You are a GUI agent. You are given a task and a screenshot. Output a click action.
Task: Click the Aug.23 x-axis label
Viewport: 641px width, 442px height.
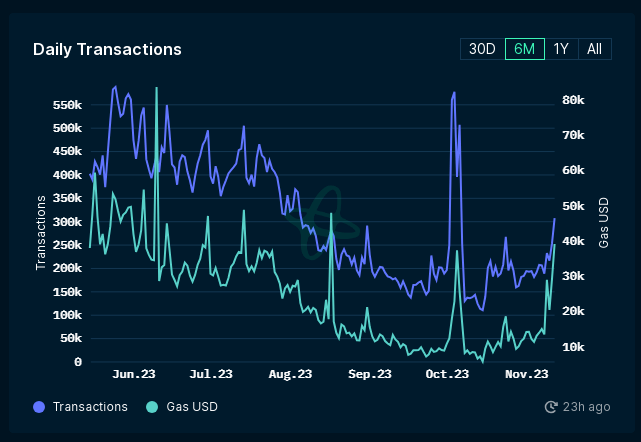290,374
